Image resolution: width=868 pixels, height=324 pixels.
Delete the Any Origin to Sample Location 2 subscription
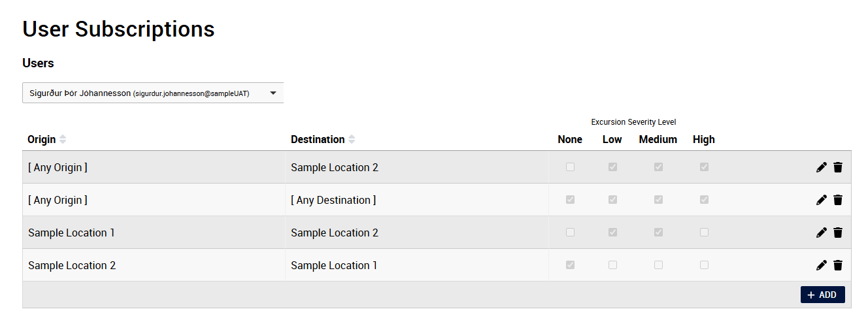[x=838, y=167]
